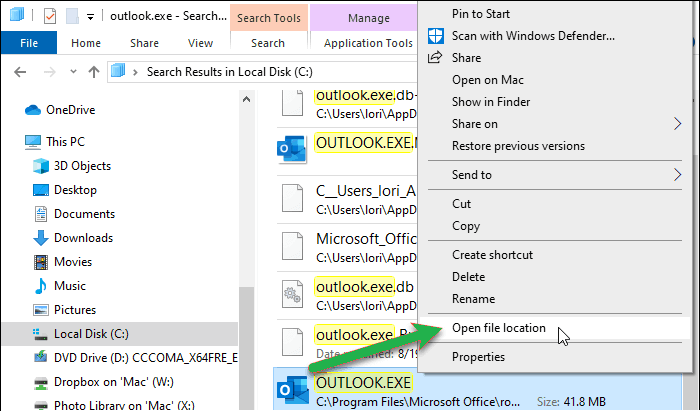700x411 pixels.
Task: Choose Copy from the context menu
Action: (466, 226)
